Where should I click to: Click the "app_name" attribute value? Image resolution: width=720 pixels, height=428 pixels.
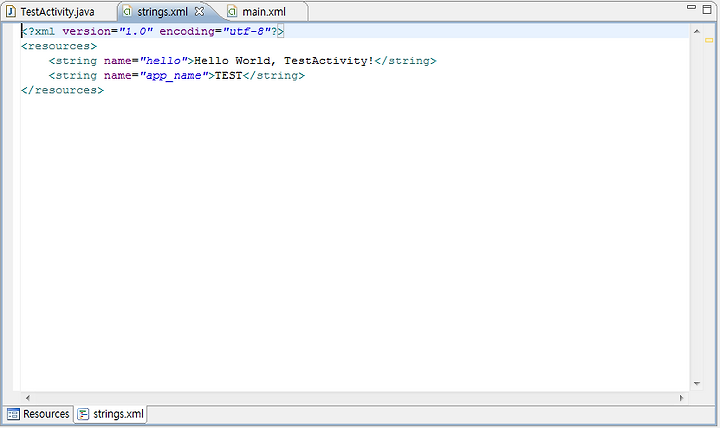click(x=174, y=76)
